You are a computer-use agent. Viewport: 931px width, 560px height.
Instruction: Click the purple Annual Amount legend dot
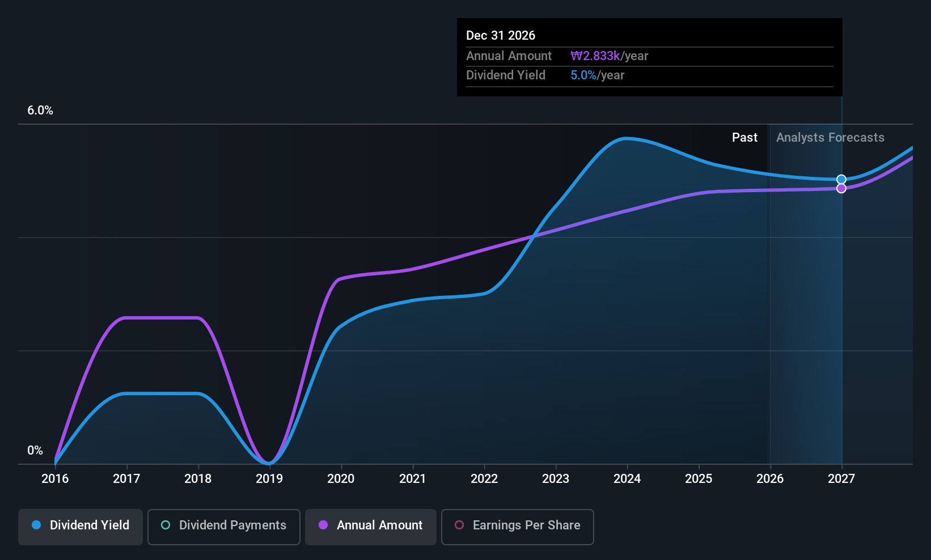(323, 525)
